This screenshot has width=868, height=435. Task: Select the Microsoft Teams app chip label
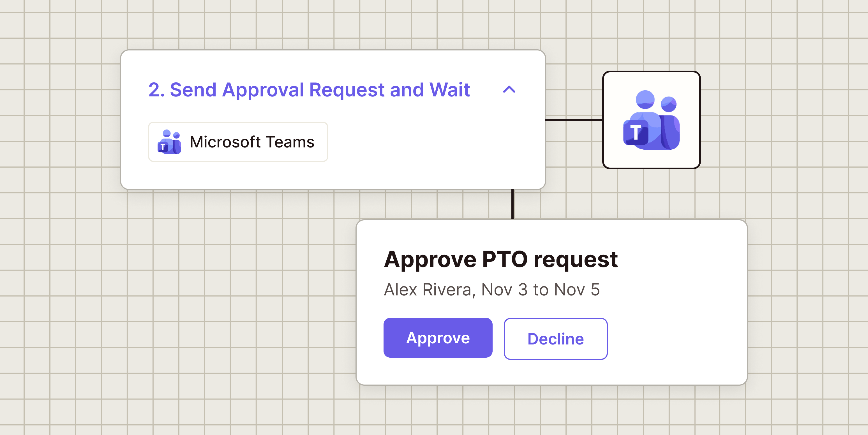click(252, 142)
